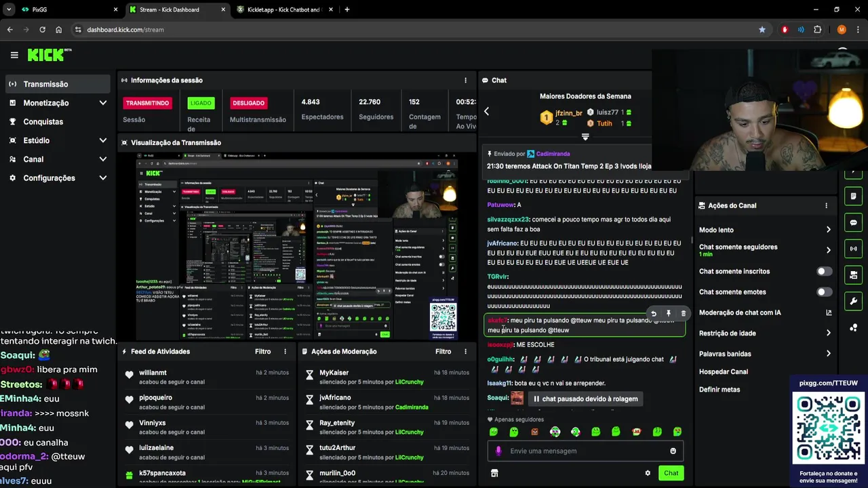Click the green LIGADO badge
This screenshot has height=488, width=868.
[x=201, y=103]
